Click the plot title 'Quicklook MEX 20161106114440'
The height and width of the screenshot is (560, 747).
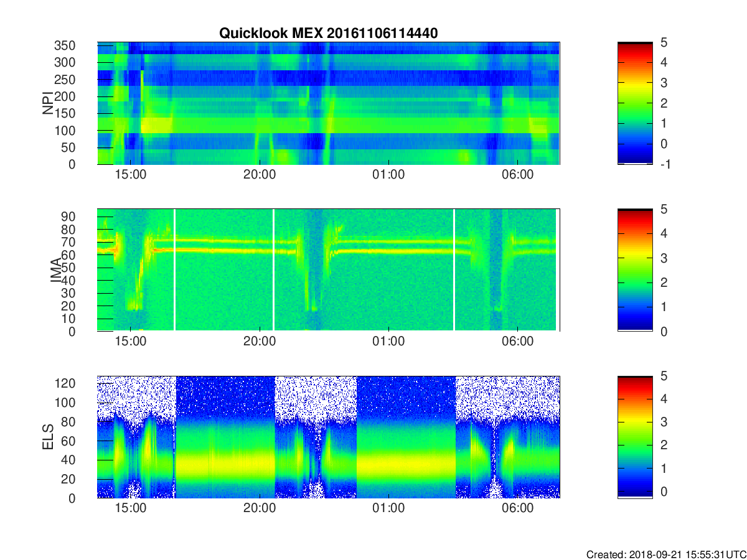click(x=328, y=34)
